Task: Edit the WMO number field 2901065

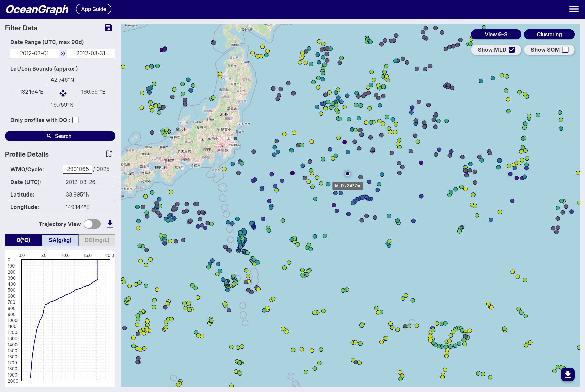Action: tap(77, 169)
